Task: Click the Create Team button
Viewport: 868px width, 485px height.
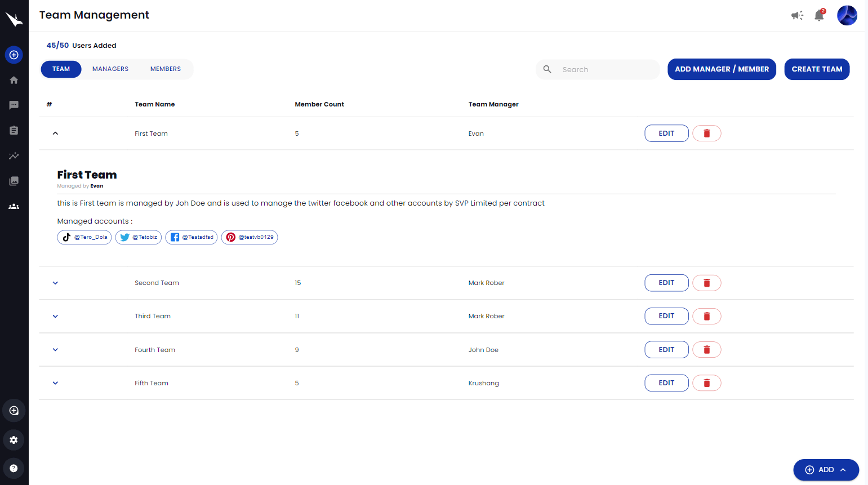Action: [x=817, y=69]
